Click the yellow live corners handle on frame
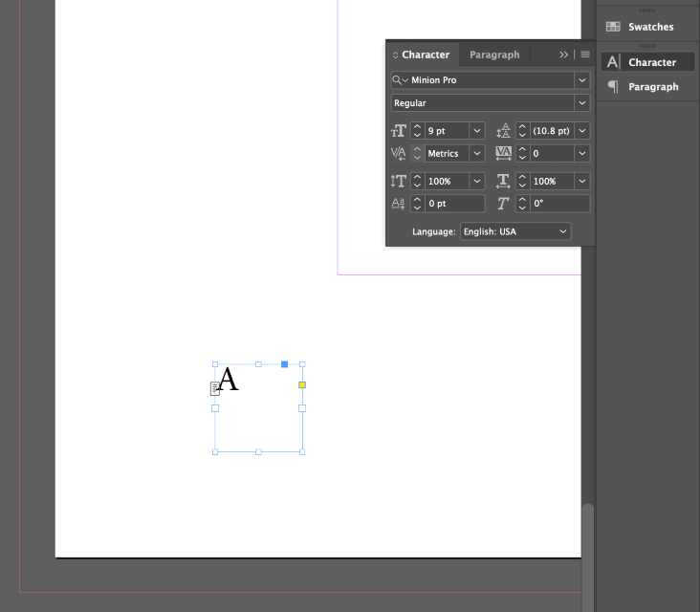Image resolution: width=700 pixels, height=612 pixels. coord(302,384)
